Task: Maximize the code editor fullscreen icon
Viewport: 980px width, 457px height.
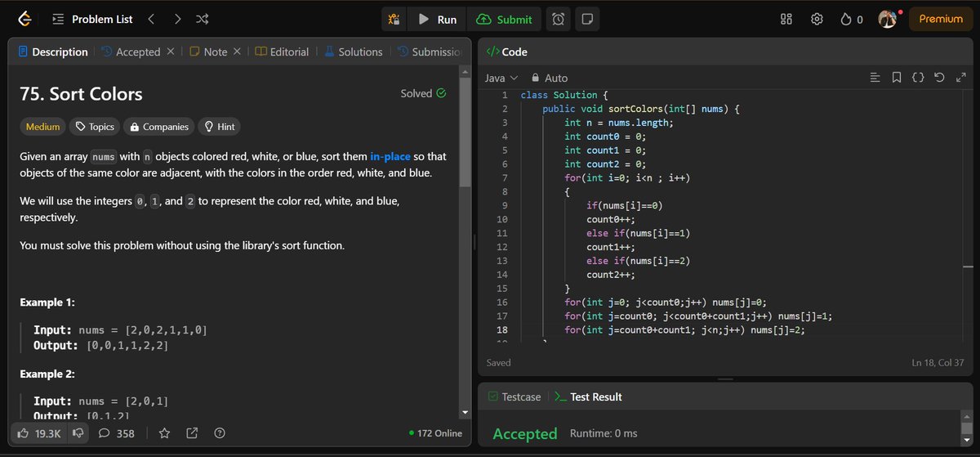Action: tap(960, 78)
